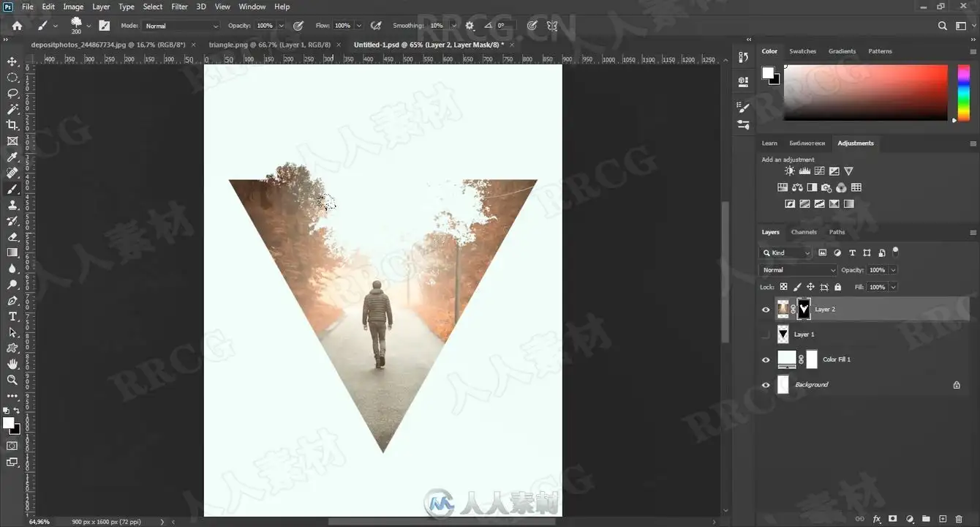Open the Gradients panel tab
980x527 pixels.
pyautogui.click(x=842, y=51)
